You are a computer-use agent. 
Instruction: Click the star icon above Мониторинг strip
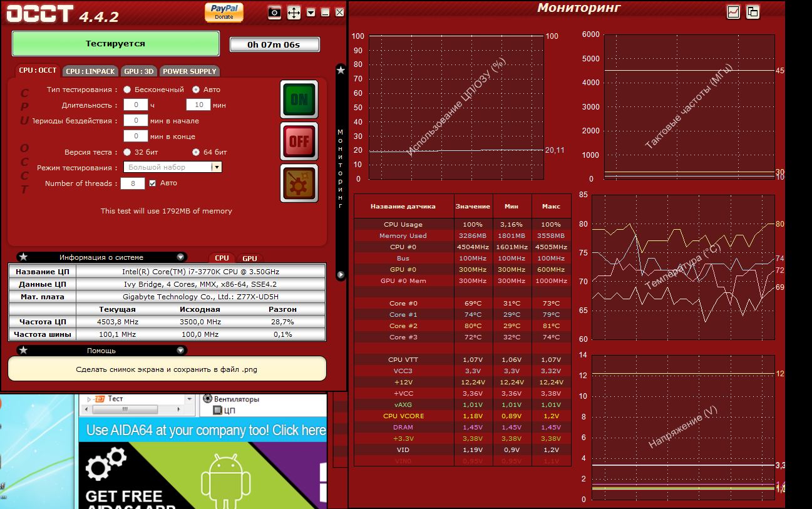[x=341, y=70]
